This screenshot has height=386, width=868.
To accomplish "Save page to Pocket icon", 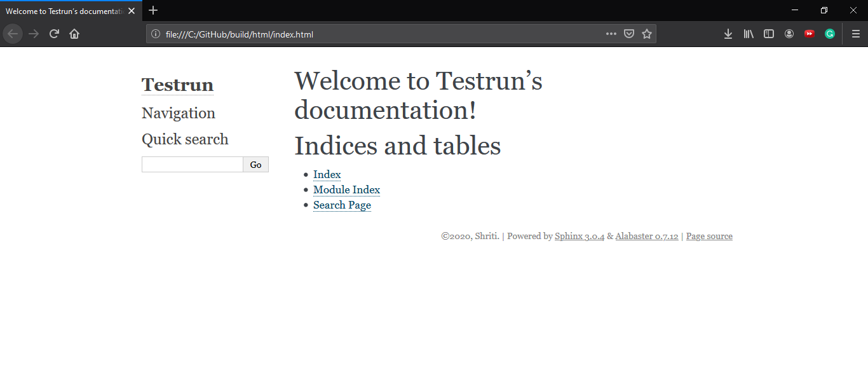I will tap(629, 34).
